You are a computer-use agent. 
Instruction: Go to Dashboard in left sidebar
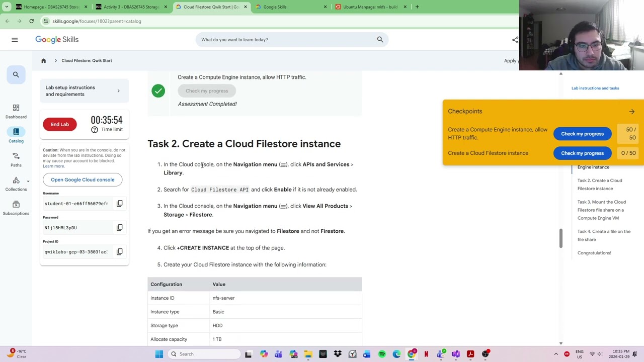(x=16, y=112)
